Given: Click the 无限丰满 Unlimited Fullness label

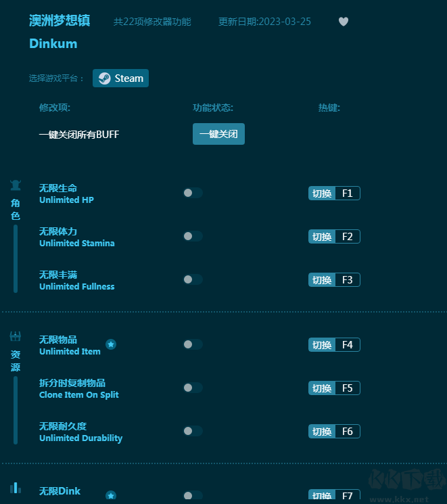Looking at the screenshot, I should click(x=77, y=281).
